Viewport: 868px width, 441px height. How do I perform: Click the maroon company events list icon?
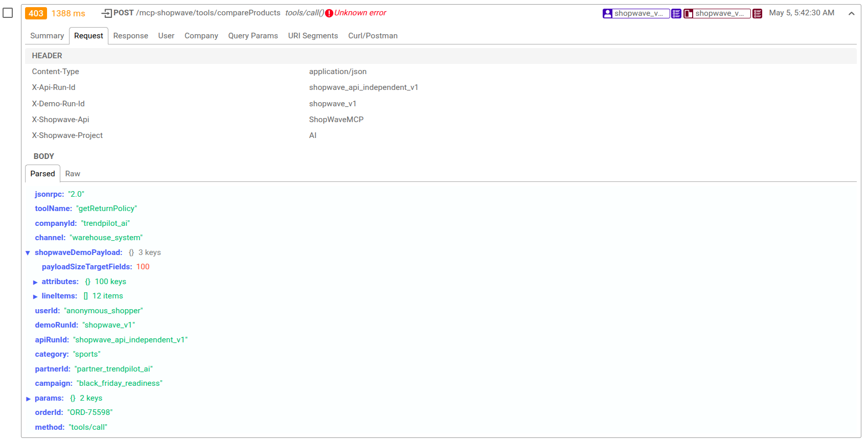(757, 13)
